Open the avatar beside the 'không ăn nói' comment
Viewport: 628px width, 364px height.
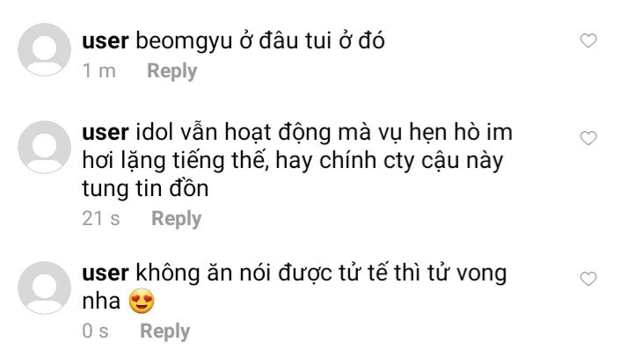pyautogui.click(x=45, y=288)
